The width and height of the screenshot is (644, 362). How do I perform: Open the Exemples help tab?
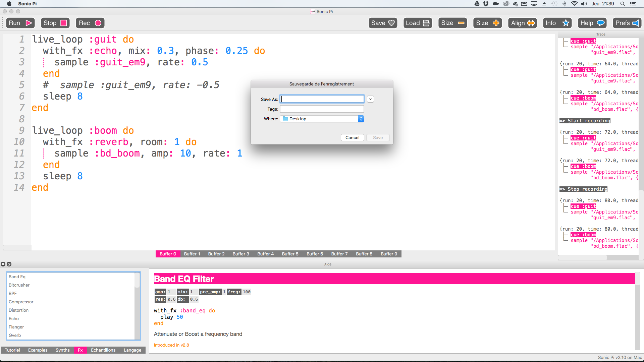click(38, 350)
